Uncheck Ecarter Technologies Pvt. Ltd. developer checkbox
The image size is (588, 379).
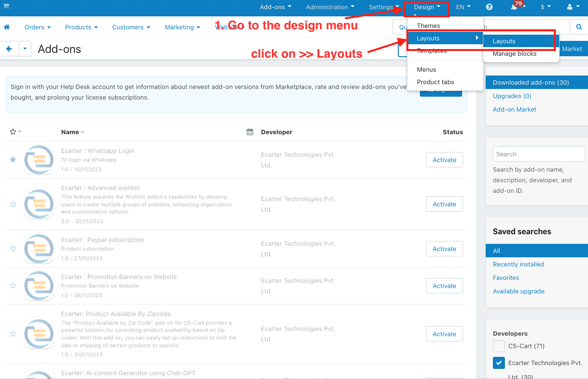tap(499, 363)
